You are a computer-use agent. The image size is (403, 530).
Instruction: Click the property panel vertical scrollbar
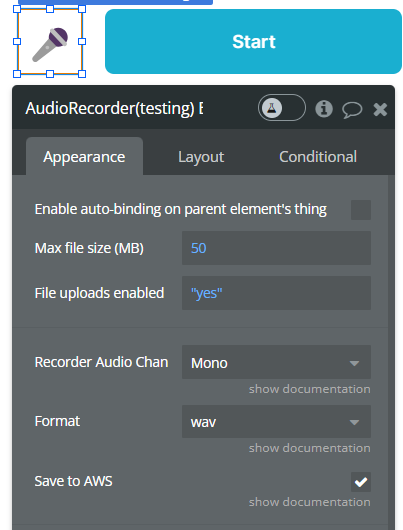click(391, 352)
